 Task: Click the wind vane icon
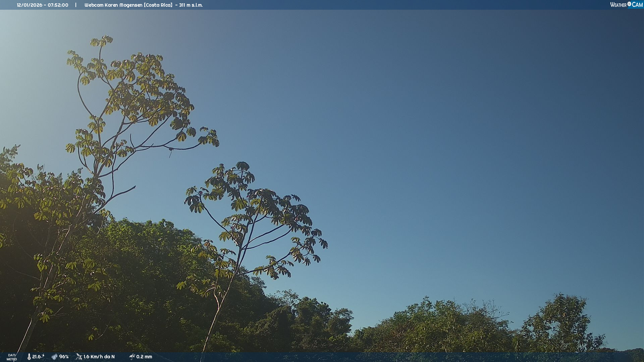(79, 357)
